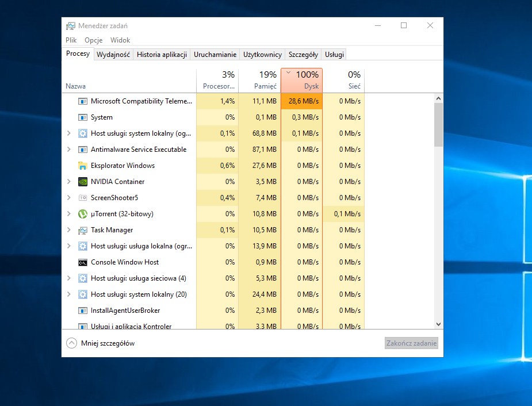Sort by Dysk 100% column header
Screen dimensions: 532x406
301,81
